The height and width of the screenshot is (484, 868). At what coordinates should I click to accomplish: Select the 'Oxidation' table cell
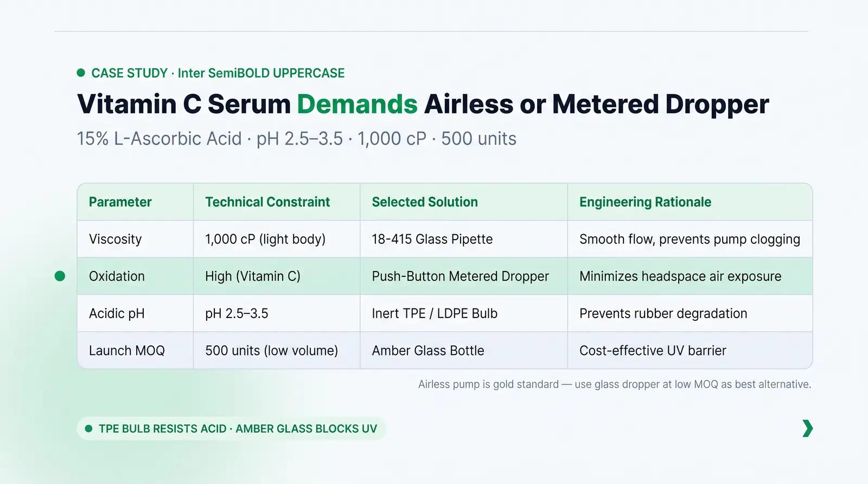tap(135, 276)
